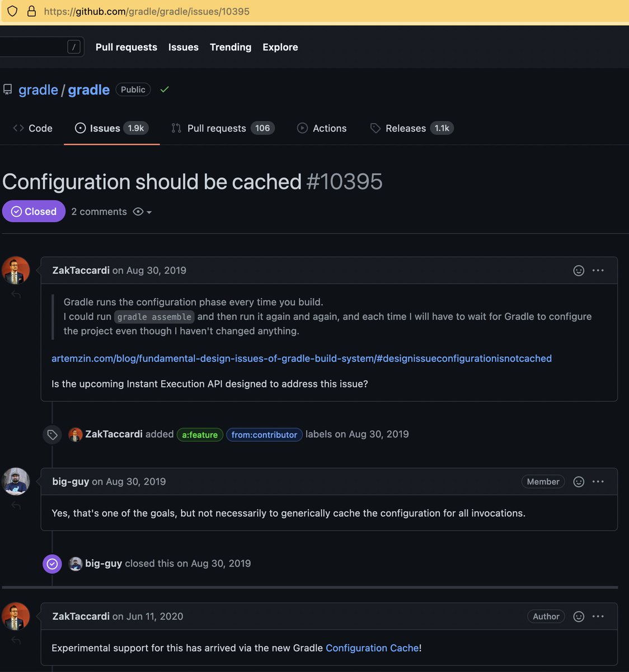The image size is (629, 672).
Task: Open big-guy profile from comment header
Action: tap(71, 482)
